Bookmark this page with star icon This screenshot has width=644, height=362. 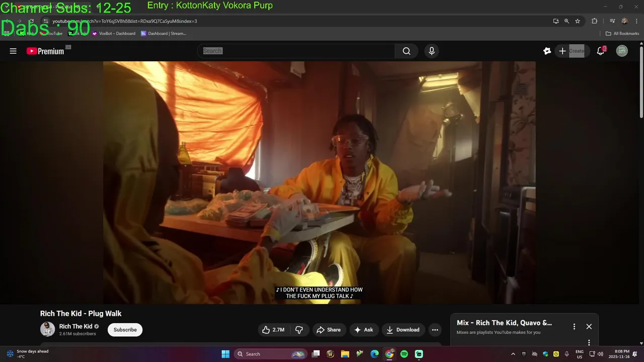(578, 21)
